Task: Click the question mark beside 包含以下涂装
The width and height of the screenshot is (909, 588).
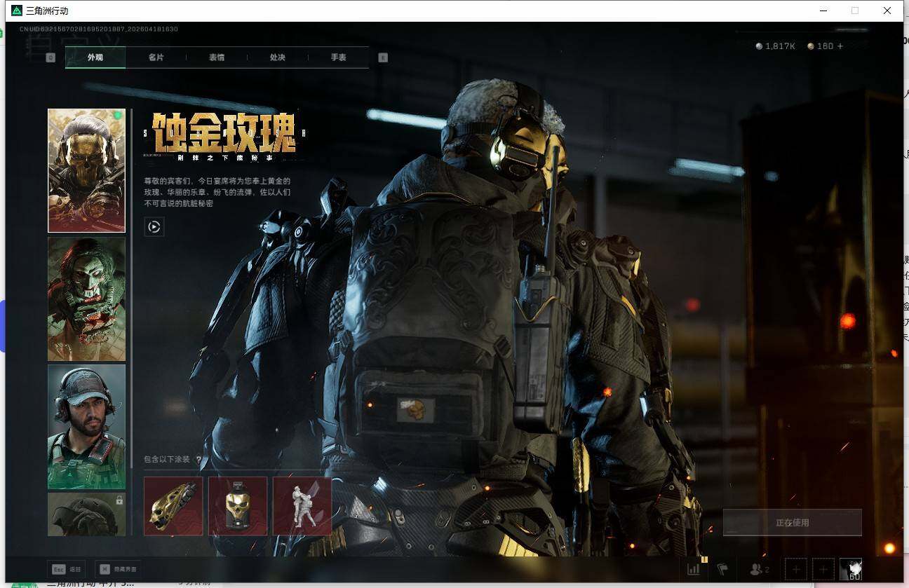Action: point(198,460)
